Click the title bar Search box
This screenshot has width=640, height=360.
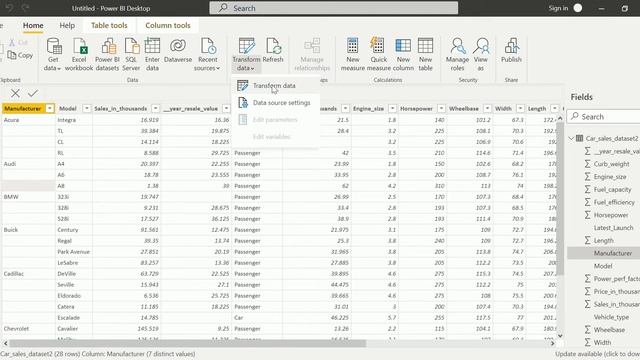333,8
